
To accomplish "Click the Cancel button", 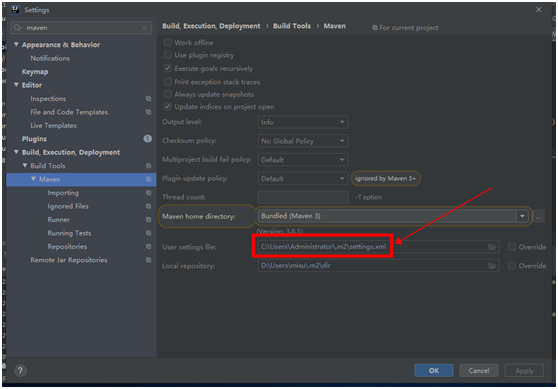I will [x=479, y=370].
